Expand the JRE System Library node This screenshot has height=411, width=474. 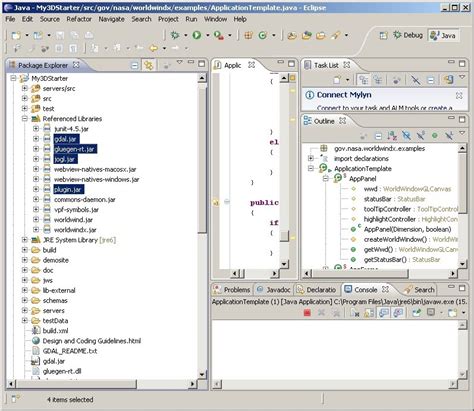(25, 240)
